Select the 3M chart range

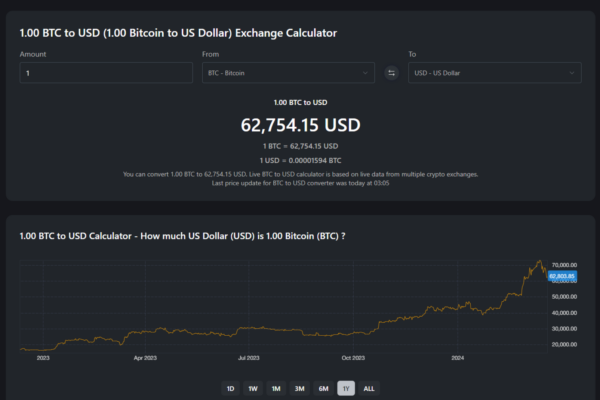tap(299, 388)
